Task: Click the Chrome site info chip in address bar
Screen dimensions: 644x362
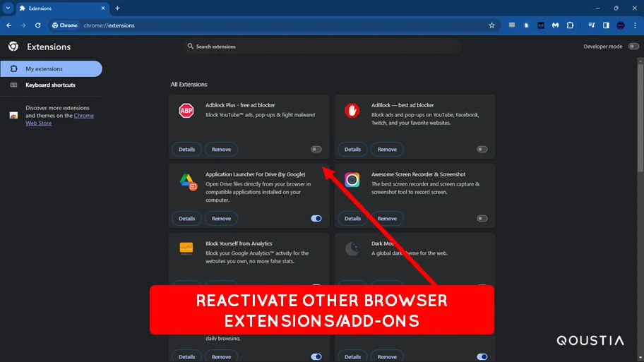Action: point(65,25)
